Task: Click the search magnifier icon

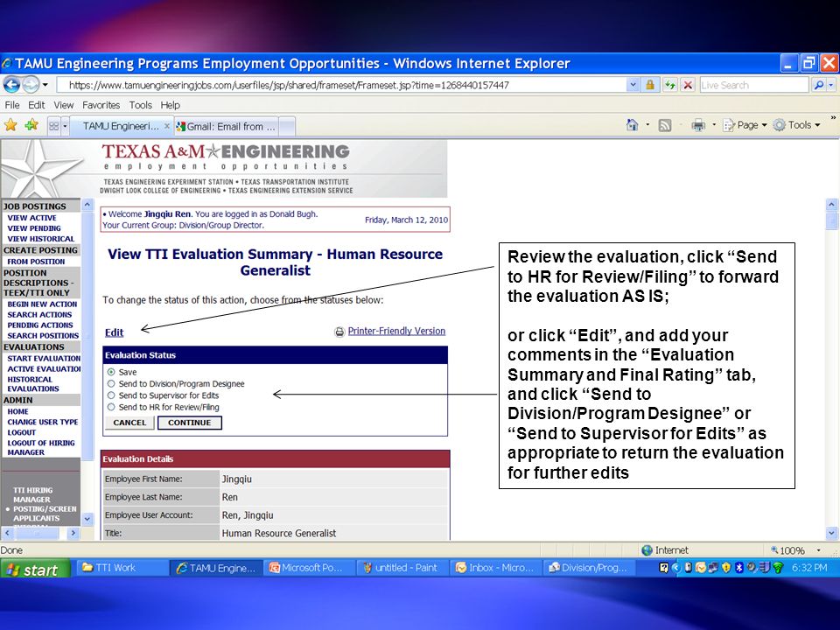Action: 818,85
